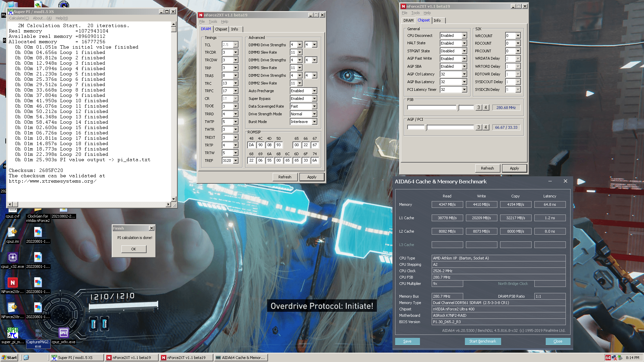Click Close button in AIDA64 benchmark
Screen dimensions: 644x362
[x=558, y=341]
